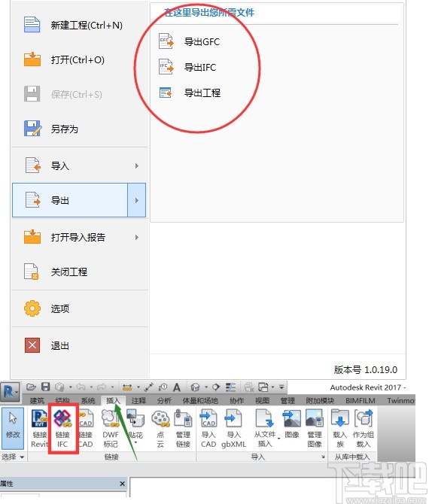Viewport: 429px width, 504px height.
Task: Click the 导出工程 project export icon
Action: coord(166,93)
